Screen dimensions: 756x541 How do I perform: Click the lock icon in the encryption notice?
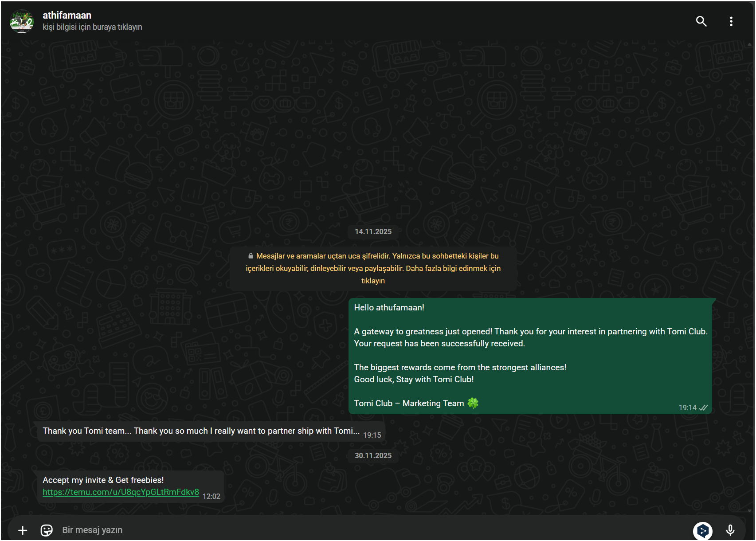251,256
